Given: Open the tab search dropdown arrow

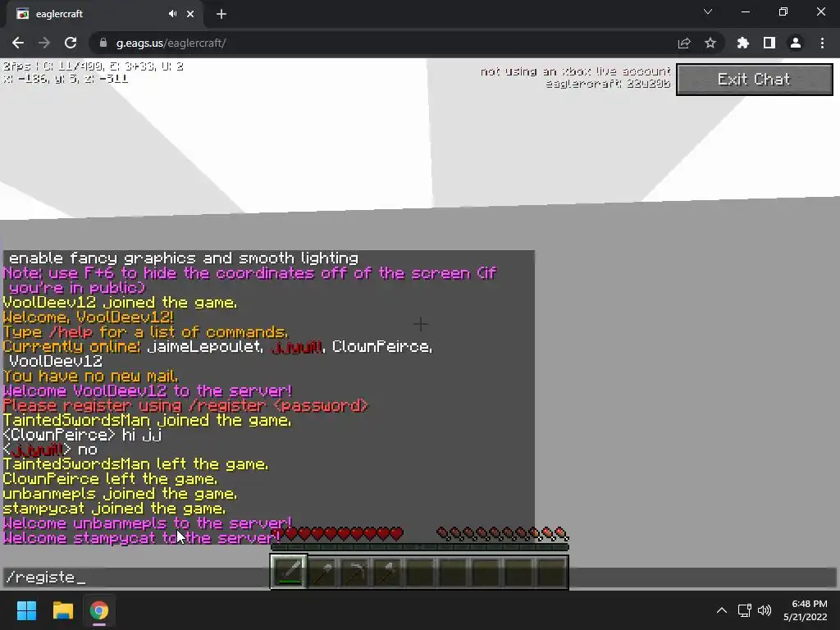Looking at the screenshot, I should coord(708,11).
